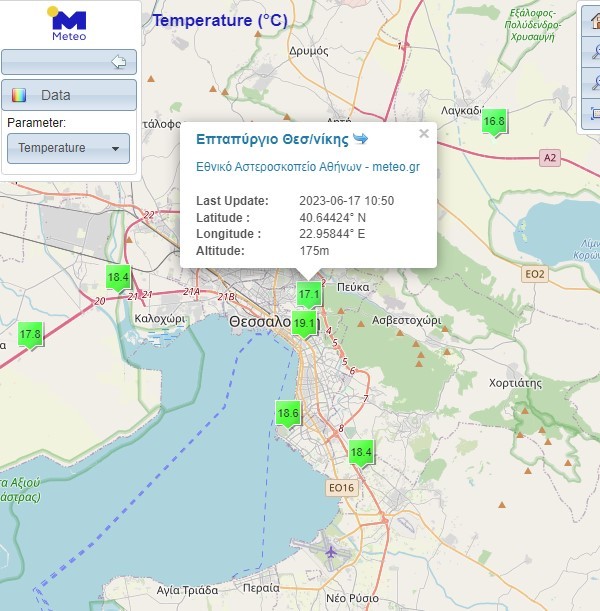Click the Δρυμός place label

[309, 51]
